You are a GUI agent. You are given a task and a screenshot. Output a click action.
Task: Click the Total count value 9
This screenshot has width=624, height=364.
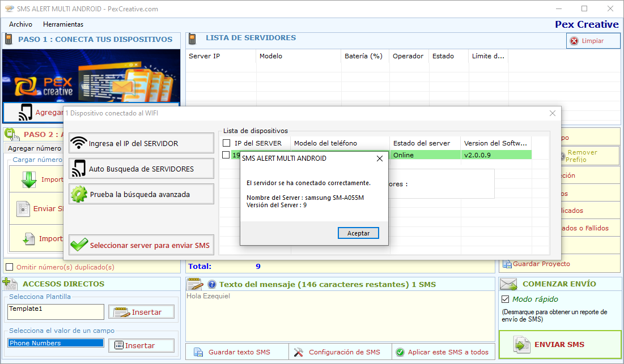[x=258, y=266]
